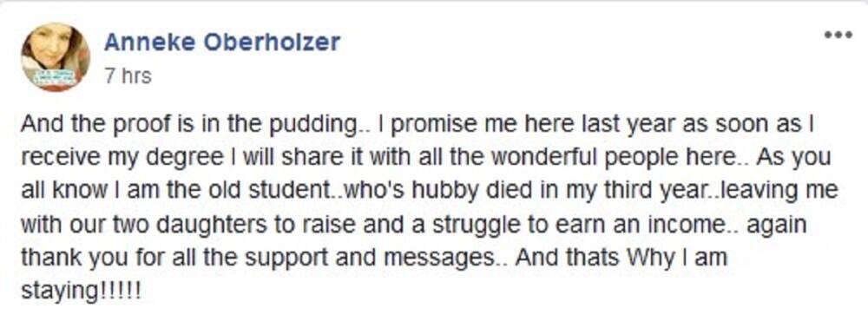Open Anneke Oberholzer's profile name link
Image resolution: width=868 pixels, height=321 pixels.
222,42
